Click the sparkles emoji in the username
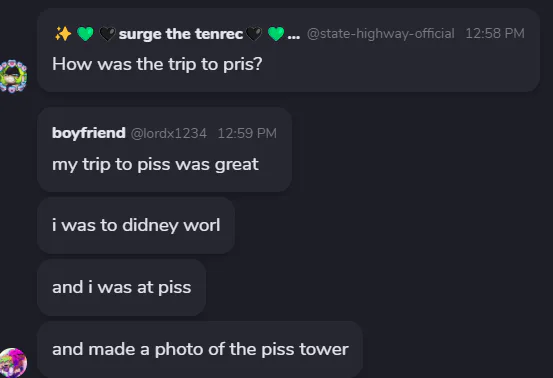553x378 pixels. click(x=63, y=34)
